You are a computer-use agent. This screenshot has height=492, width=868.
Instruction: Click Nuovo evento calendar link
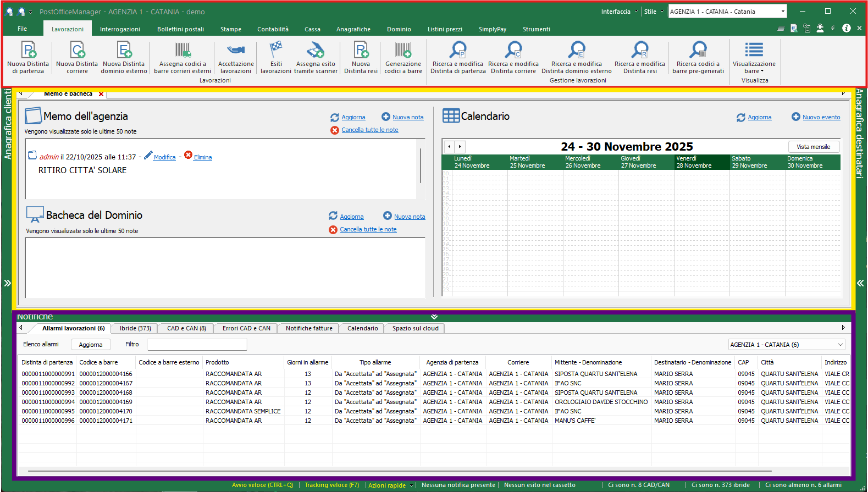[821, 117]
